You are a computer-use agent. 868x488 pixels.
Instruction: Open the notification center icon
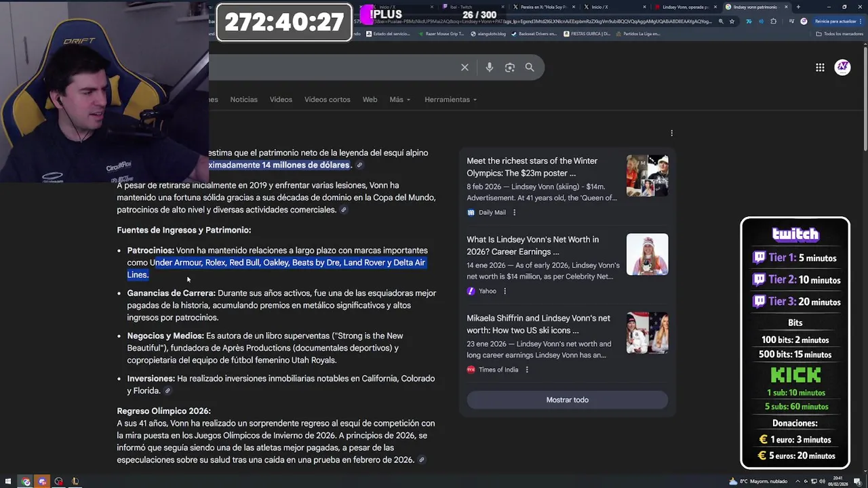point(859,481)
